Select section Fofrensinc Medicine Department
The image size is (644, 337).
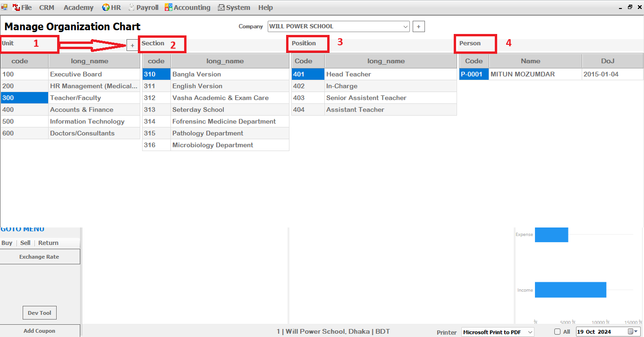(216, 121)
